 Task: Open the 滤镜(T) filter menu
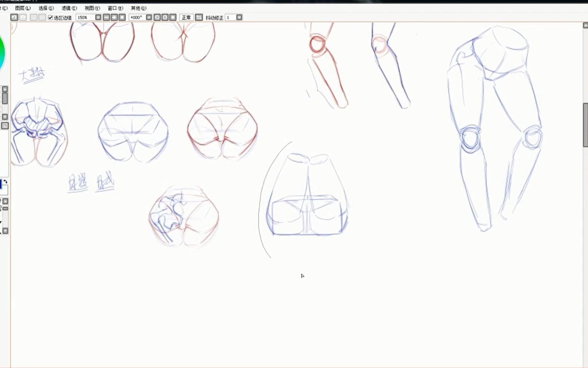69,8
